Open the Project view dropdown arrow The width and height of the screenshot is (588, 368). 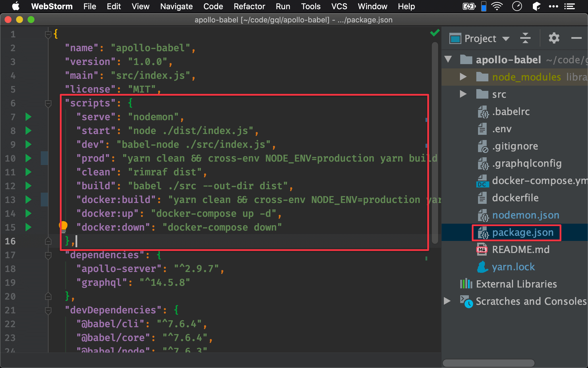click(506, 39)
